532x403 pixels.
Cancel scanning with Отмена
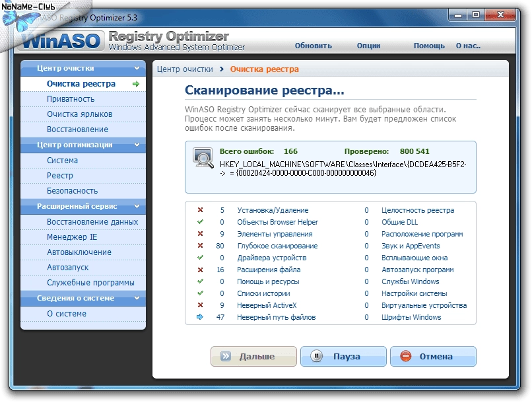[433, 356]
